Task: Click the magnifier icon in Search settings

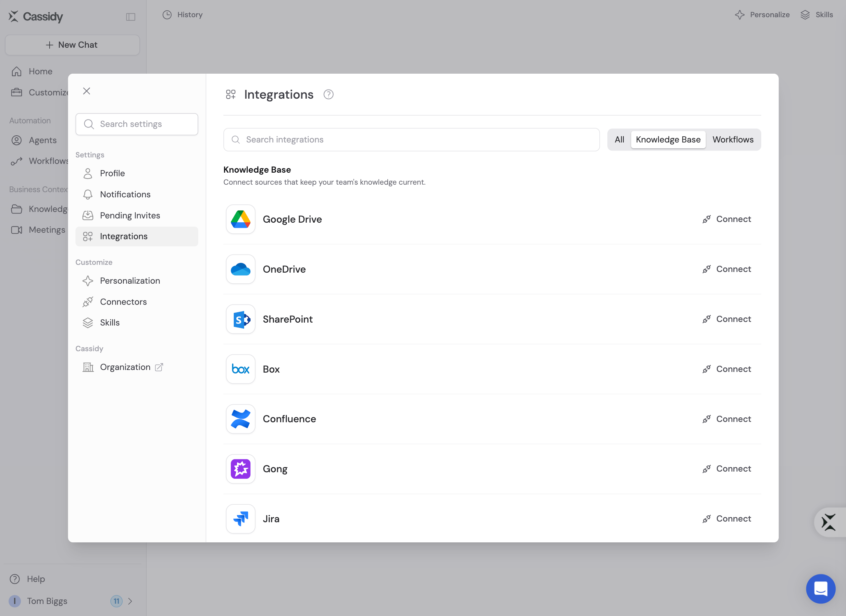Action: 89,124
